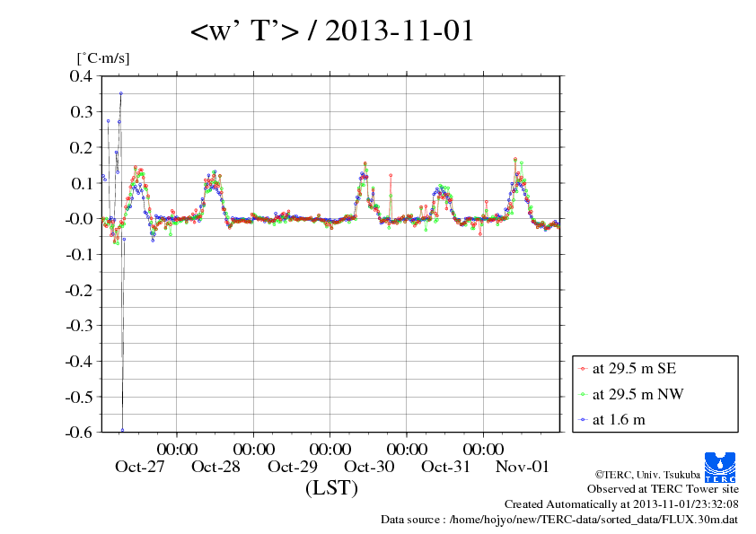Click the red marker for 29.5 m SE
The width and height of the screenshot is (756, 534).
tap(583, 369)
